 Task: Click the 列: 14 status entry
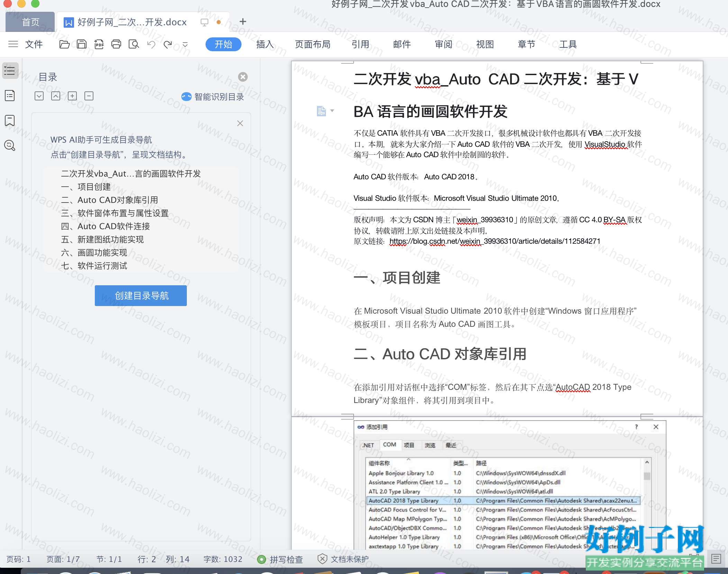(178, 559)
